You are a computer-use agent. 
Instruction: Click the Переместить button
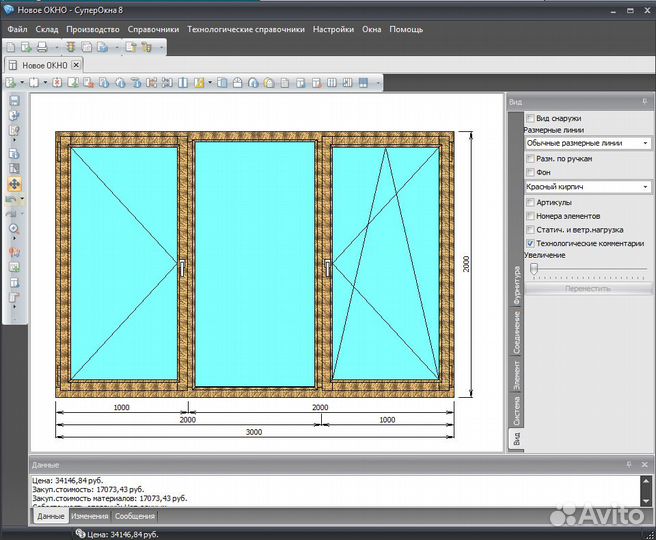[x=587, y=288]
